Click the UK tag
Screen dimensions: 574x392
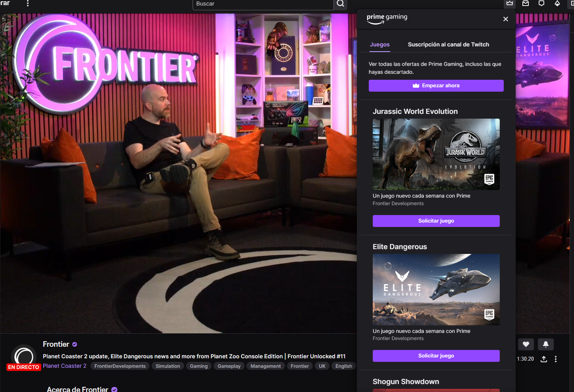point(322,366)
